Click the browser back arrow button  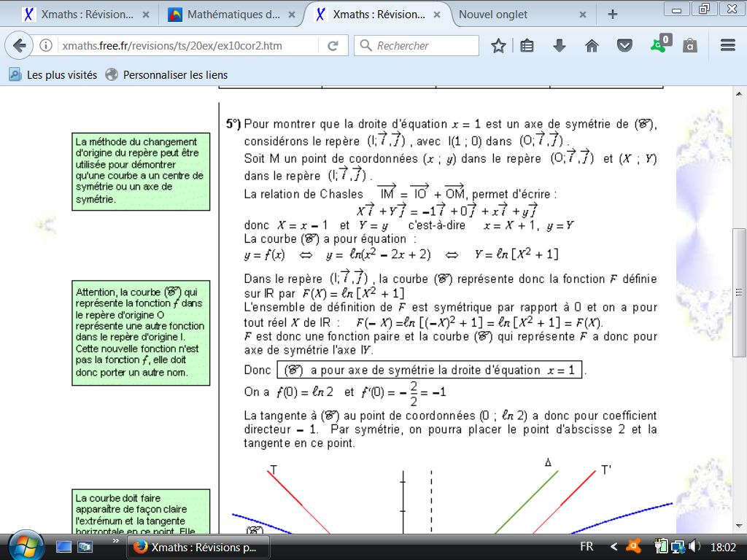coord(18,46)
